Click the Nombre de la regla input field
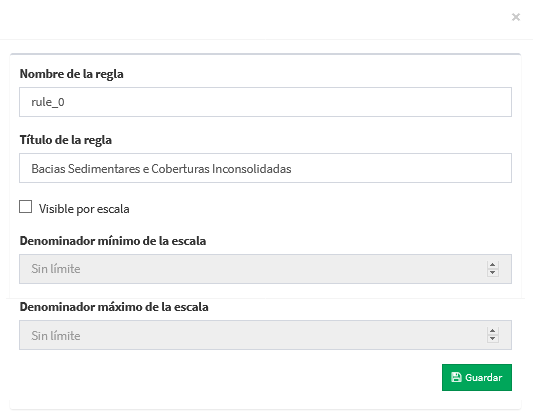The width and height of the screenshot is (533, 419). click(x=265, y=102)
